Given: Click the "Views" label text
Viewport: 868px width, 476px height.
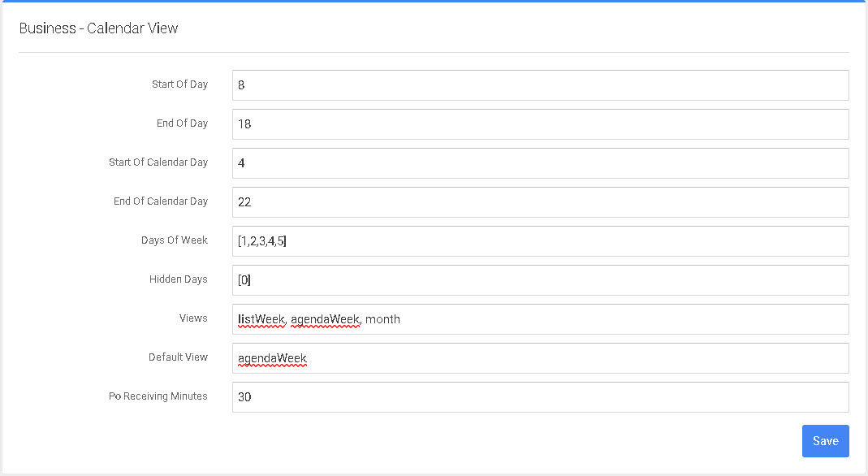Looking at the screenshot, I should [193, 318].
